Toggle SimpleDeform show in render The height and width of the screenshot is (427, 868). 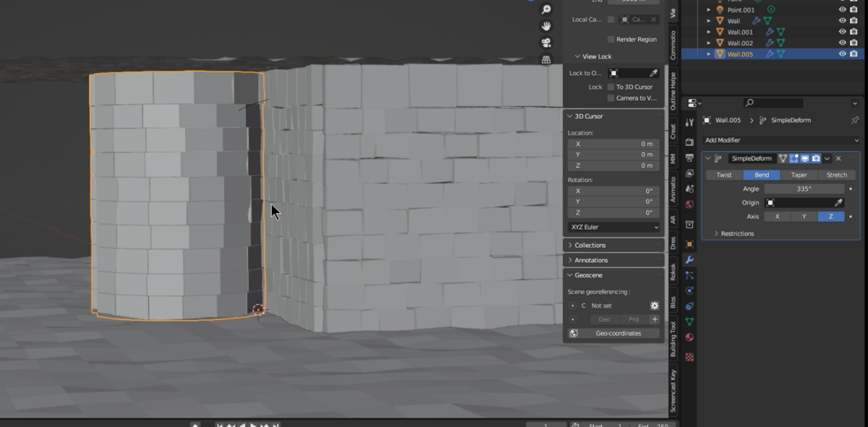pyautogui.click(x=816, y=158)
